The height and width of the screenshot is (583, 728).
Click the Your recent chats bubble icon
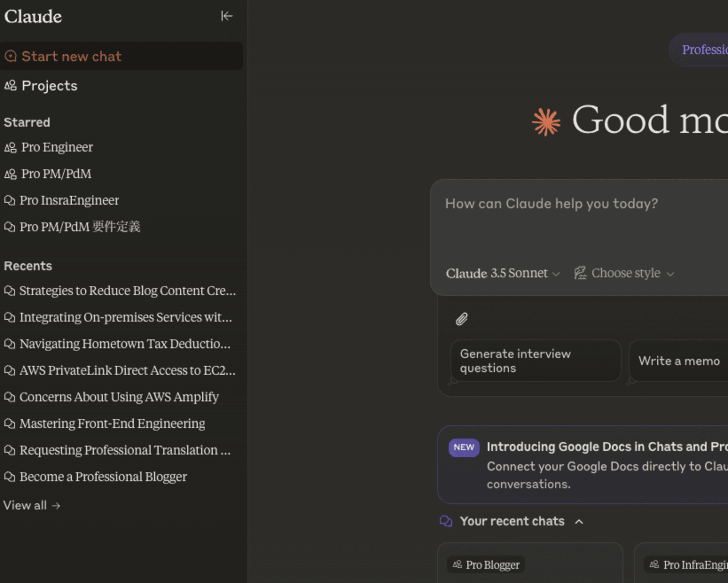pos(446,521)
